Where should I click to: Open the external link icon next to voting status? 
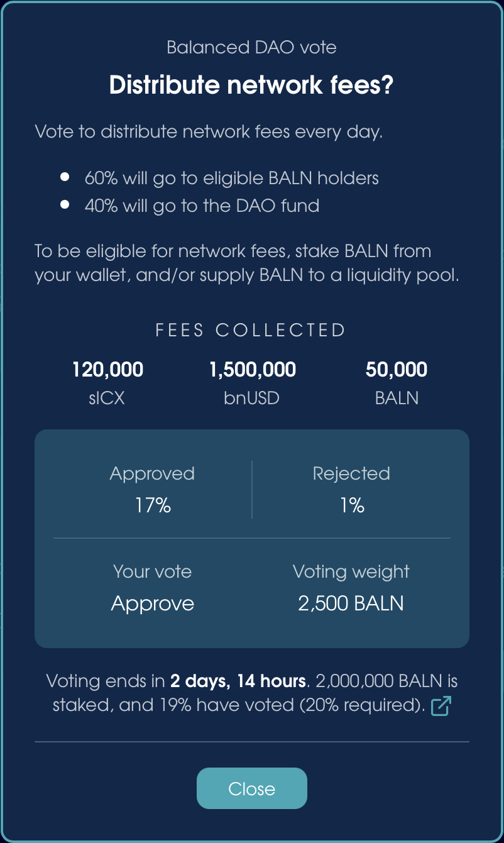(441, 706)
